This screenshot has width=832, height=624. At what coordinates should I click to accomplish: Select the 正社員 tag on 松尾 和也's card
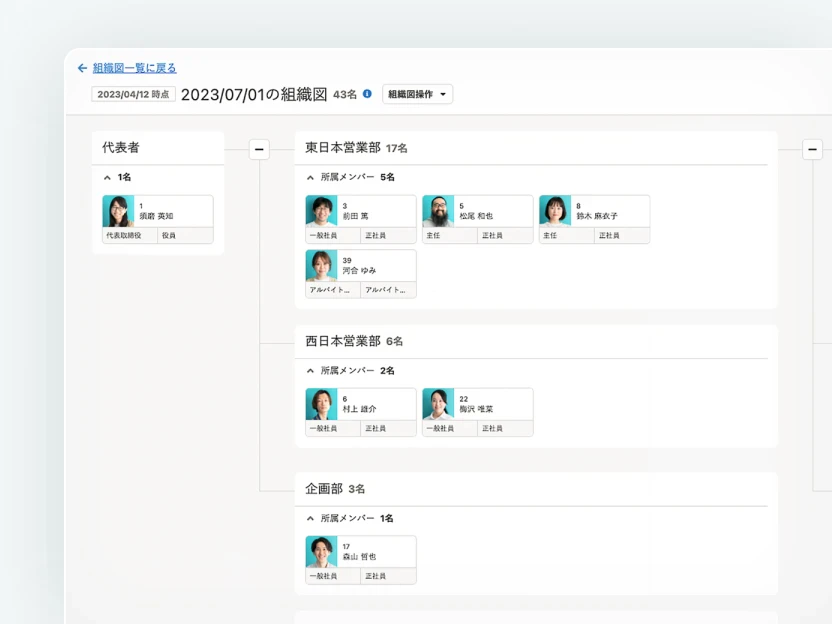pyautogui.click(x=505, y=234)
